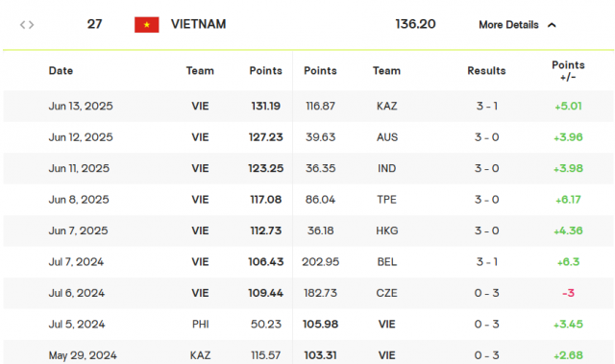Screen dimensions: 615x364
Task: Click the Date column header
Action: click(x=61, y=71)
